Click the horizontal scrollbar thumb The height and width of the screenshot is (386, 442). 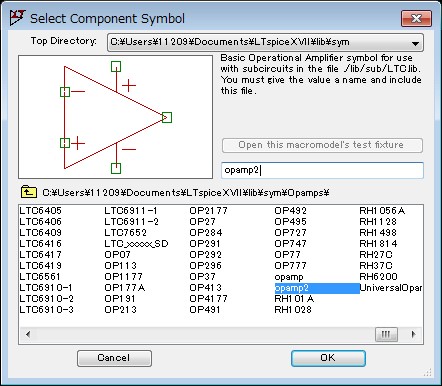386,334
